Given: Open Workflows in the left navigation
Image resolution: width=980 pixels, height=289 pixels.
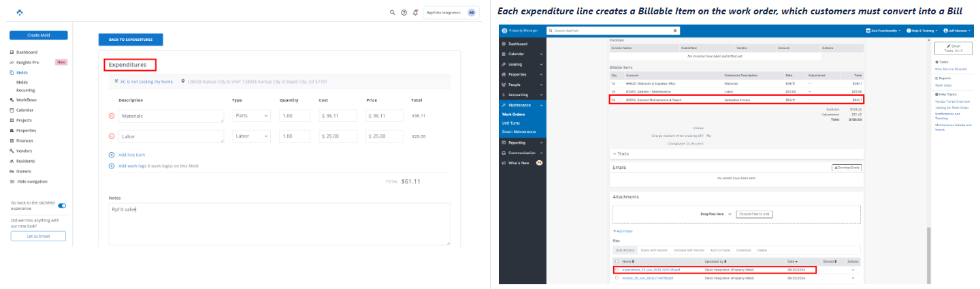Looking at the screenshot, I should 27,100.
